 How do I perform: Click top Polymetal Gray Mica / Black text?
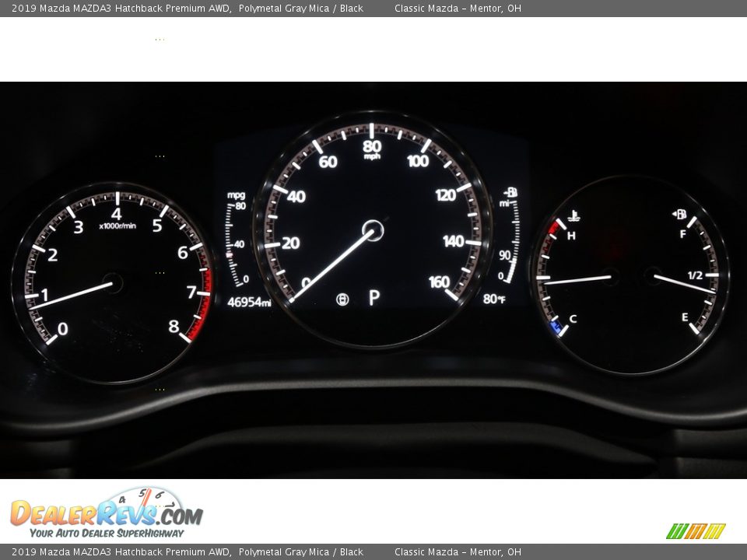(301, 9)
